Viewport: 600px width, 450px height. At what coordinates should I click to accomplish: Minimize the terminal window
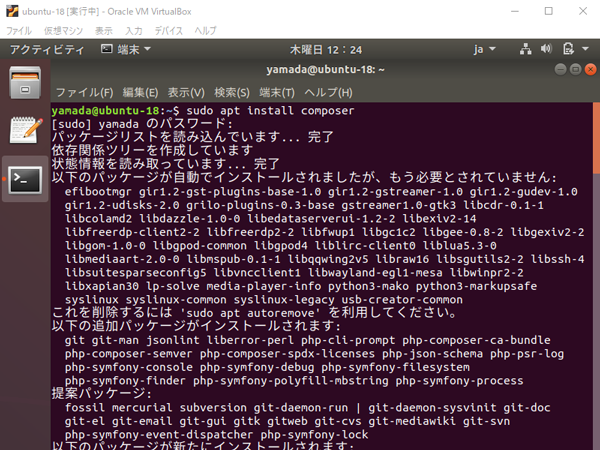[x=561, y=70]
